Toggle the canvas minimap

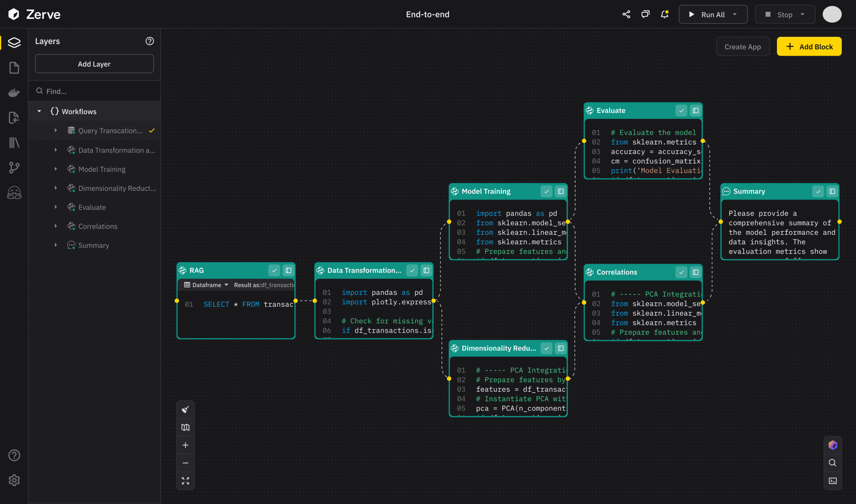[186, 427]
